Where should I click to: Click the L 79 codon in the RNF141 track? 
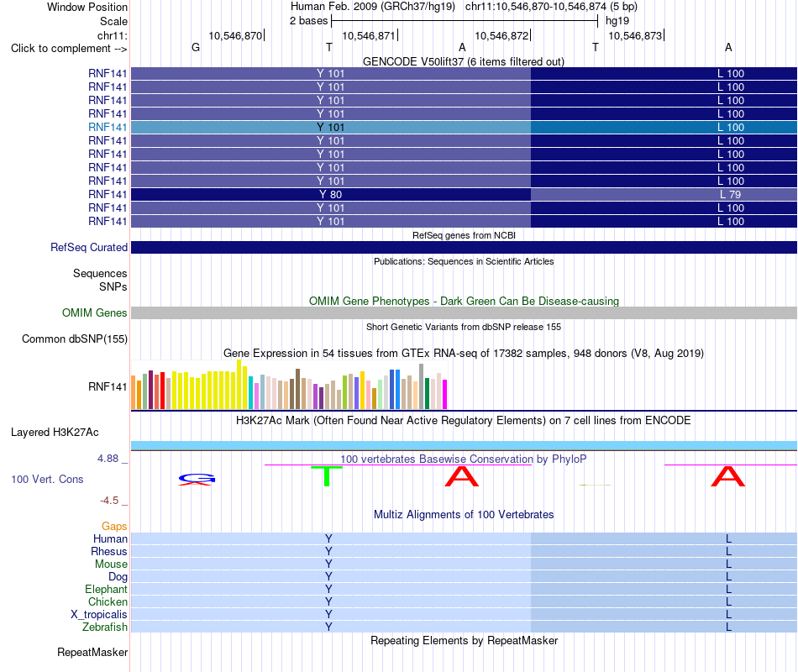(x=730, y=195)
